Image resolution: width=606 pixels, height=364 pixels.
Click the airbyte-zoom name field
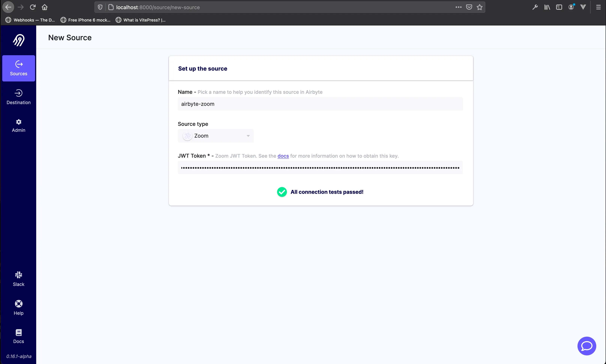(x=320, y=104)
